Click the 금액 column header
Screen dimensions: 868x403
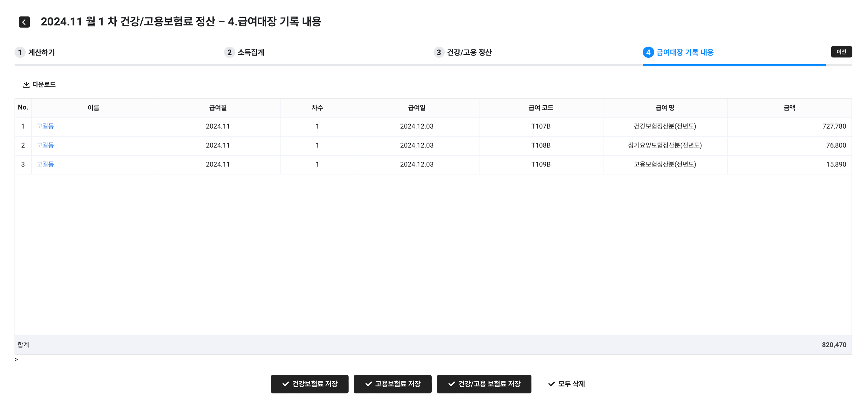point(789,108)
